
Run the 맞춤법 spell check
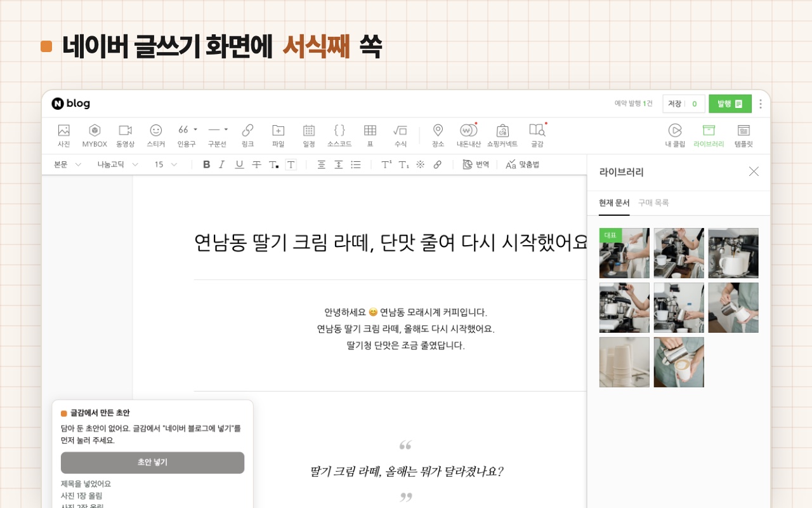click(x=523, y=164)
